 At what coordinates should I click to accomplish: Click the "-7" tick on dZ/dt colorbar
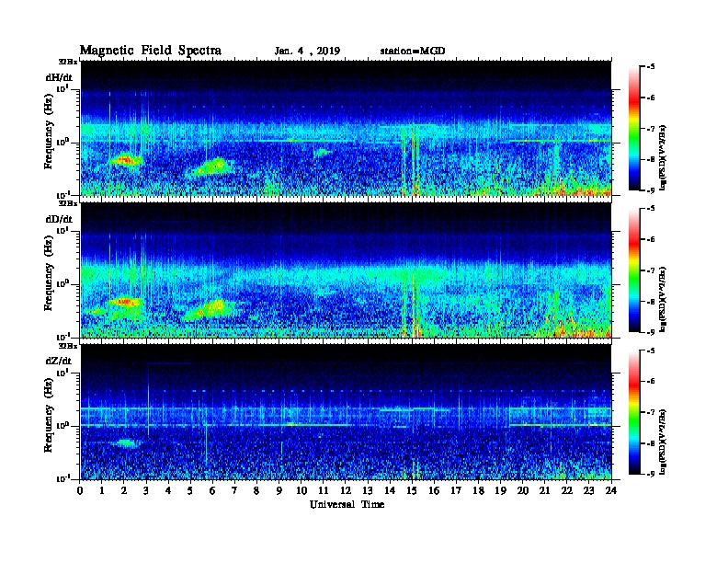coord(651,412)
